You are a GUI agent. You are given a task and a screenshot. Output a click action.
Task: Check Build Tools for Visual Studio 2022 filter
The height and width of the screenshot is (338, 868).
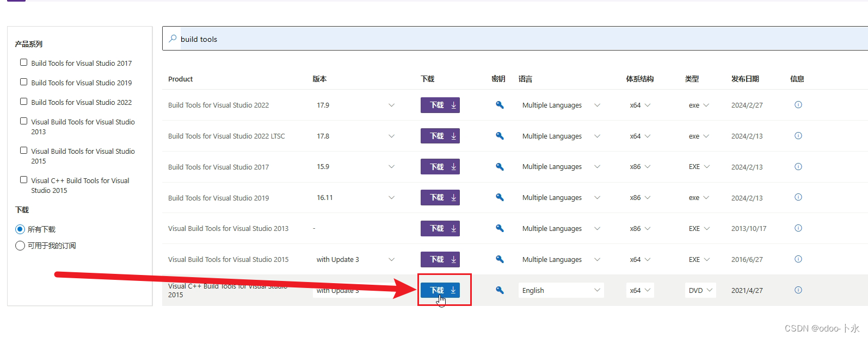23,102
